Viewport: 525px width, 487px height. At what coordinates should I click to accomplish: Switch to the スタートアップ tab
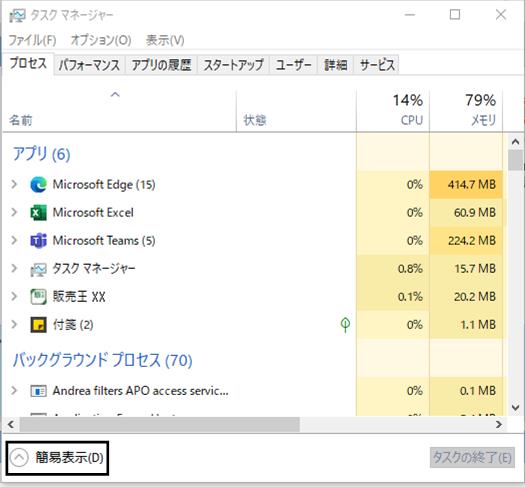(234, 65)
